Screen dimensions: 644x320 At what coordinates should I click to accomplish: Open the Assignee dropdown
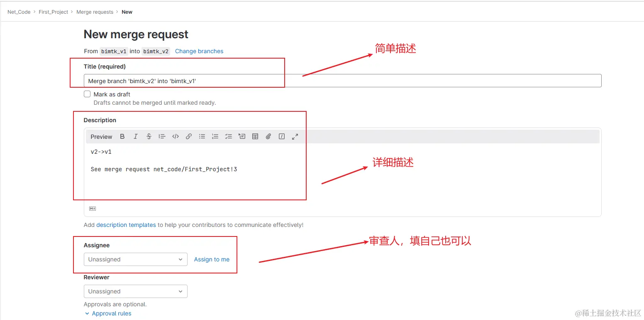[x=135, y=259]
